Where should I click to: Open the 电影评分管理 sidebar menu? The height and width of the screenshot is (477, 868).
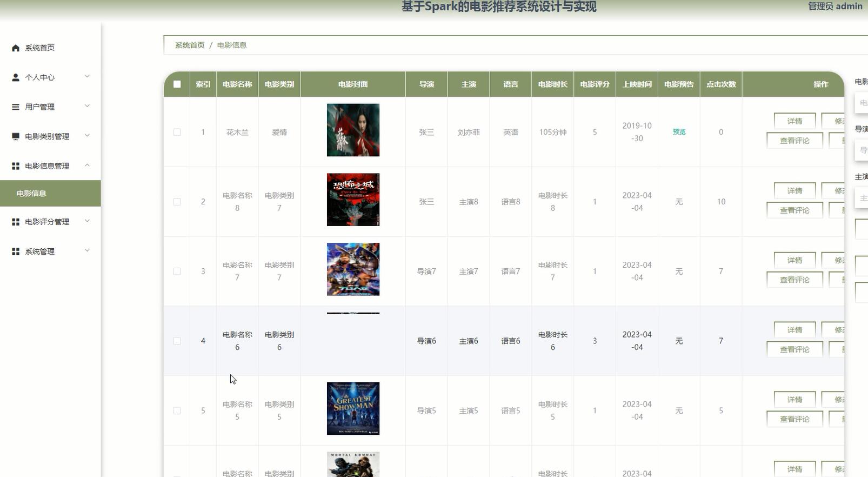click(50, 222)
